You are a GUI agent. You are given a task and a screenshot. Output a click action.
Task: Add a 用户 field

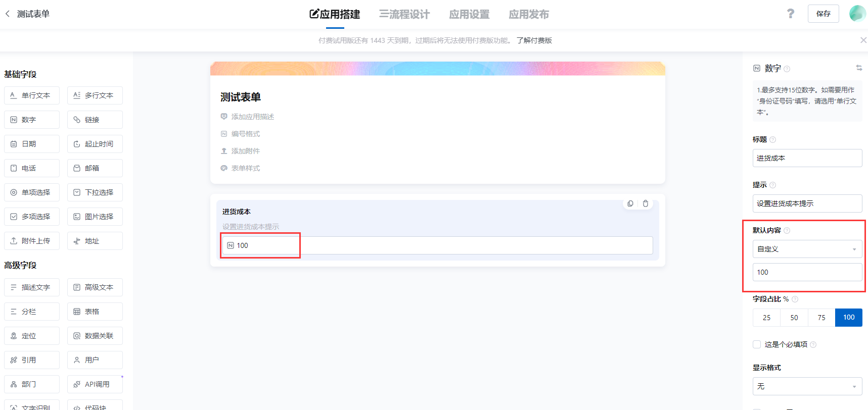(x=95, y=360)
